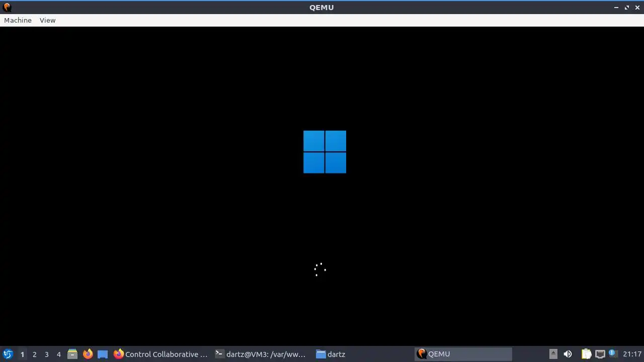
Task: Click the QEMU logo in the title bar
Action: [x=7, y=8]
